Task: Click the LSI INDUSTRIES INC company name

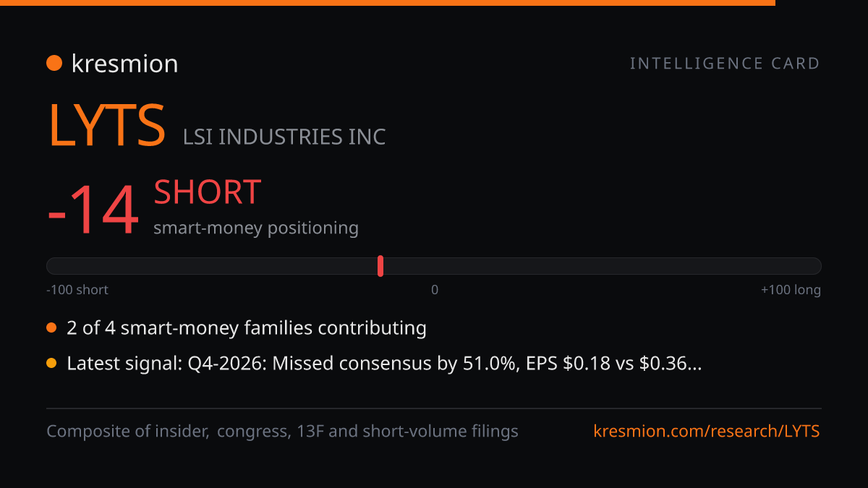Action: pyautogui.click(x=284, y=137)
